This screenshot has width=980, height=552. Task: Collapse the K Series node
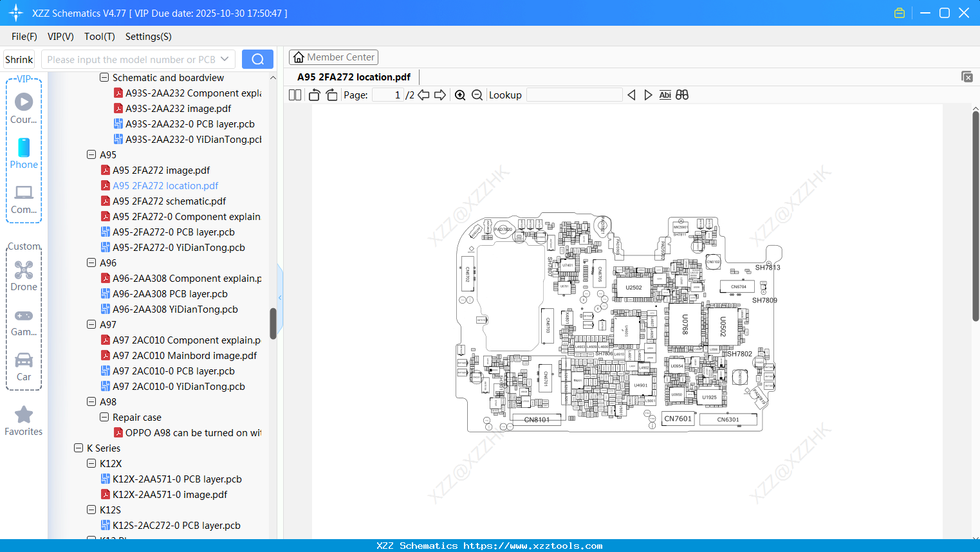79,448
